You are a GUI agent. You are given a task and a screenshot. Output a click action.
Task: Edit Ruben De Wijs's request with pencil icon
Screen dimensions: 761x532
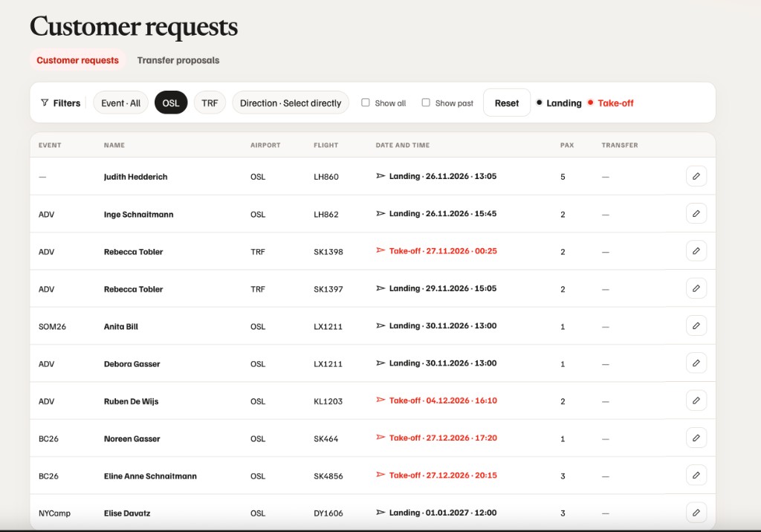[x=696, y=400]
